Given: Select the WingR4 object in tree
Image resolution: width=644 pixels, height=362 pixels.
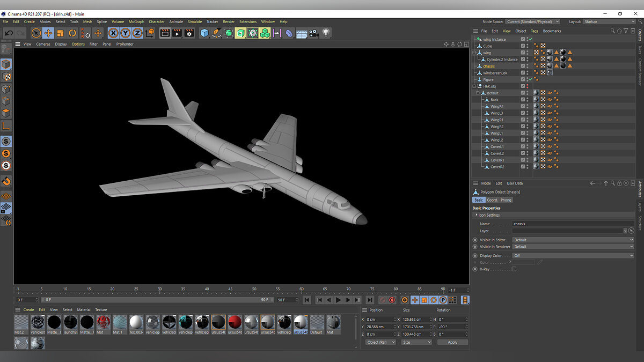Looking at the screenshot, I should [x=497, y=106].
